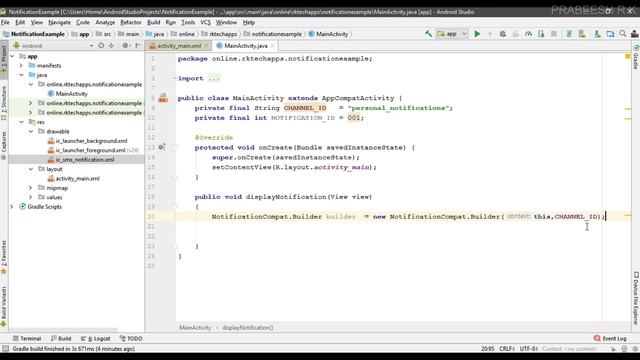Screen dimensions: 640x360
Task: Open the profiler gauge icon in toolbar
Action: pos(528,34)
